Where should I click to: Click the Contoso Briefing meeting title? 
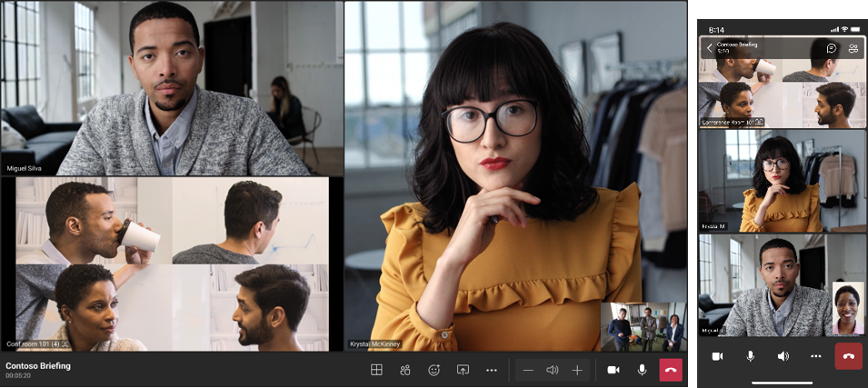coord(38,366)
